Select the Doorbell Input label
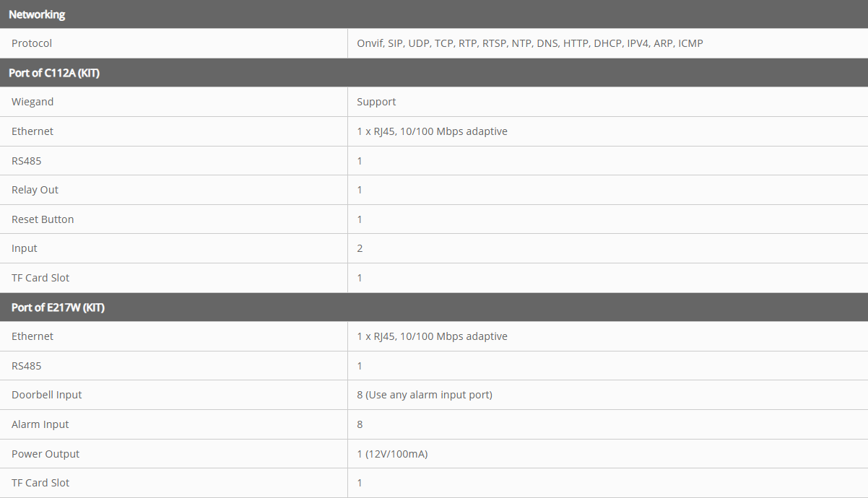The width and height of the screenshot is (868, 498). [47, 395]
